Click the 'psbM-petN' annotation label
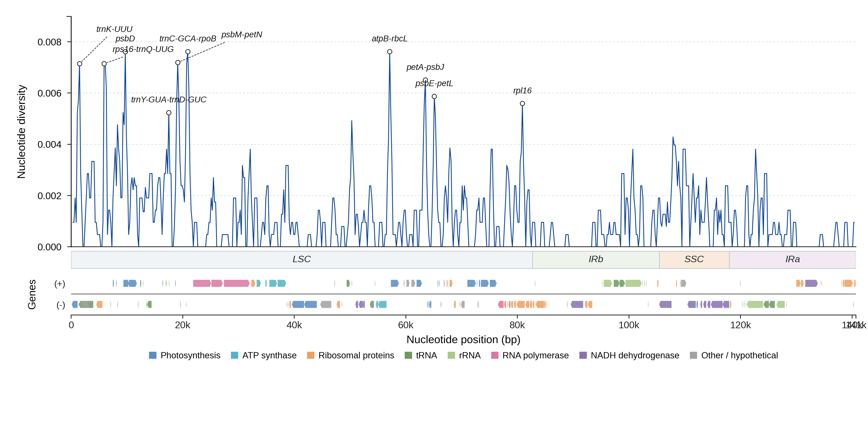The height and width of the screenshot is (422, 868). tap(242, 35)
